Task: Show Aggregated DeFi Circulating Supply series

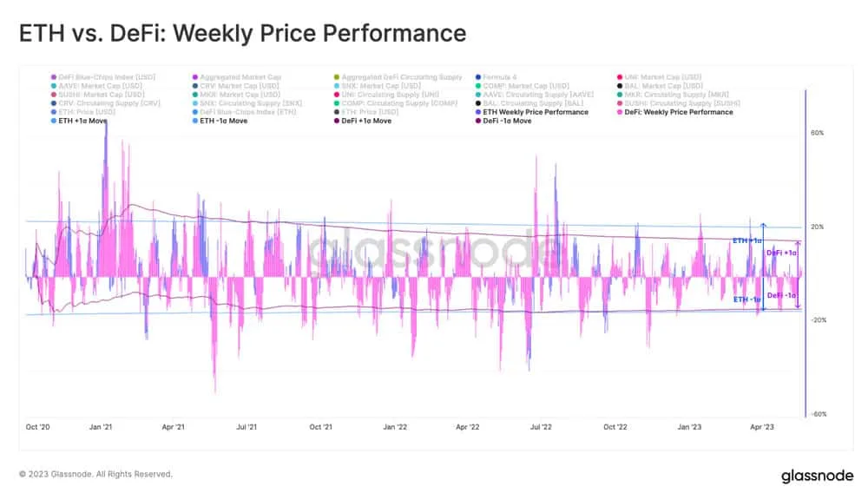Action: (398, 77)
